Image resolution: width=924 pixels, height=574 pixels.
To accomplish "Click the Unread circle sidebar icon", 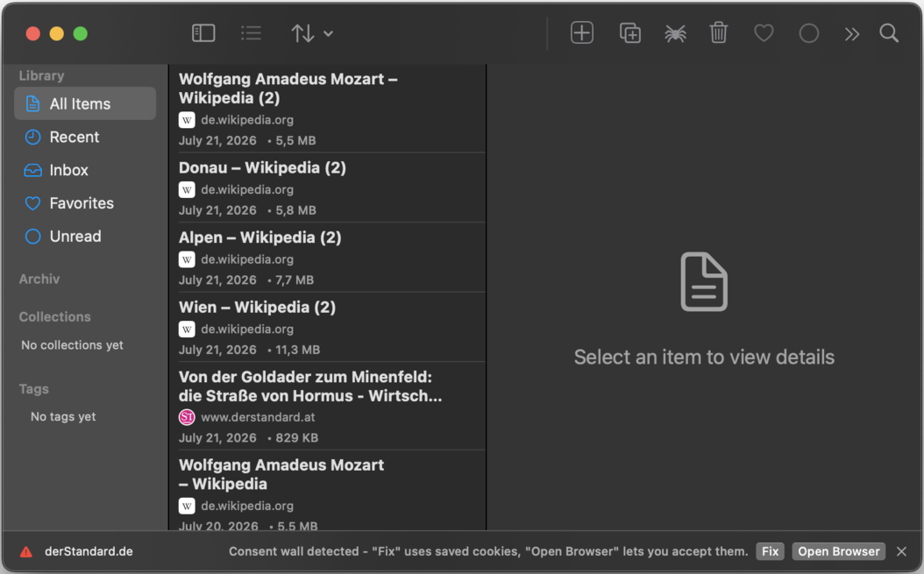I will 33,237.
